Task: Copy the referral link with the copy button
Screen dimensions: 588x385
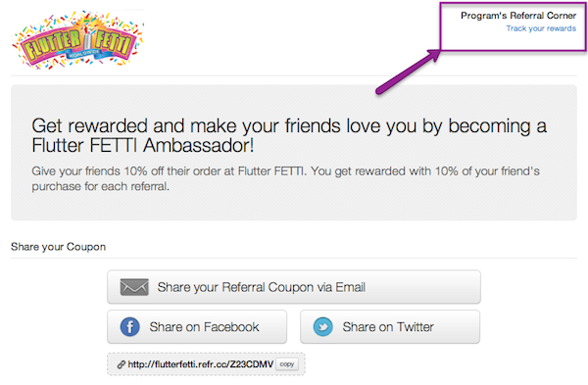Action: coord(287,364)
